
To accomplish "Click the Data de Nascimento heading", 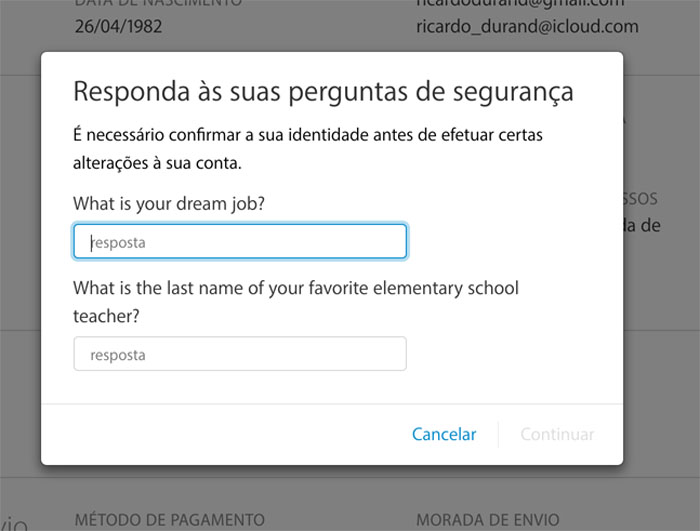I will click(x=158, y=3).
